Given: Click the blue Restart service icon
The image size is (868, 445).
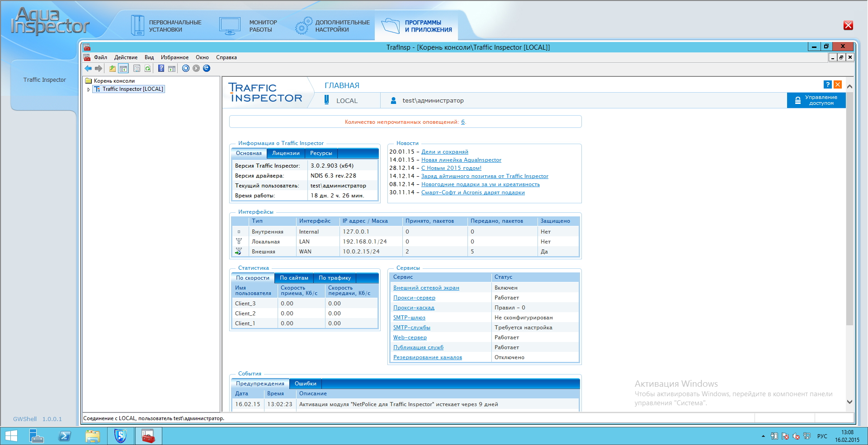Looking at the screenshot, I should [x=207, y=68].
